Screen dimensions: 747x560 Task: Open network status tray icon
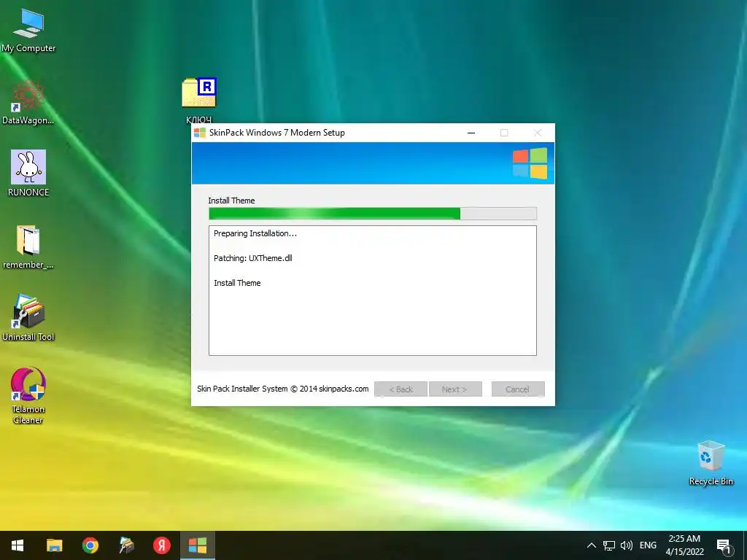609,545
